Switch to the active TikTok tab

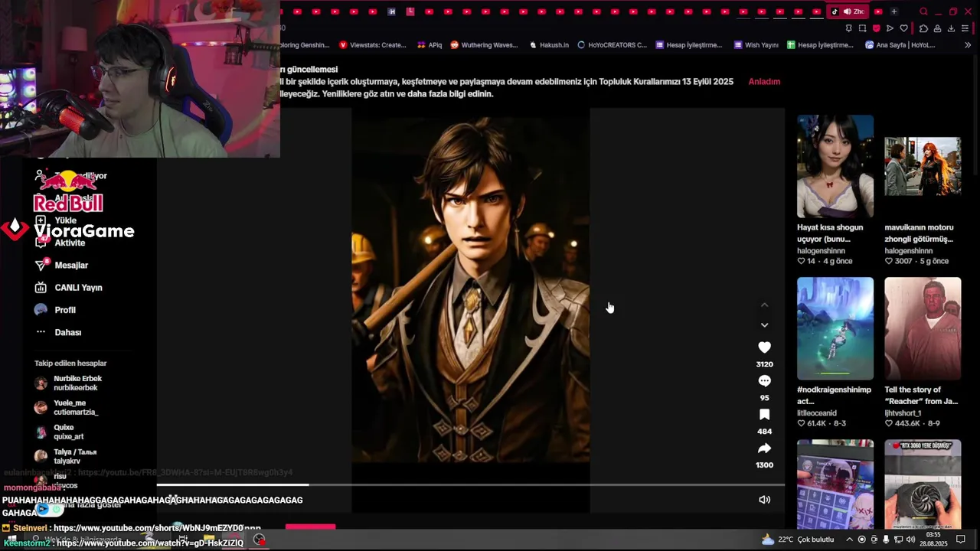[848, 11]
